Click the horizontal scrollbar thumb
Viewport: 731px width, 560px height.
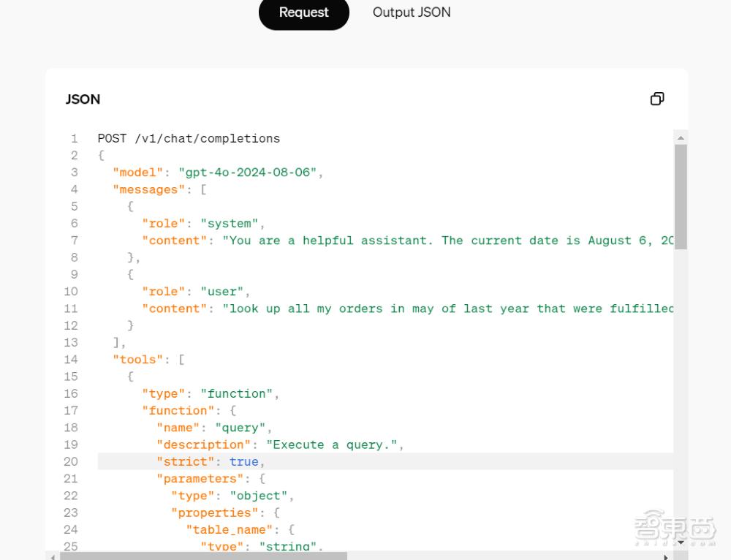click(x=204, y=556)
